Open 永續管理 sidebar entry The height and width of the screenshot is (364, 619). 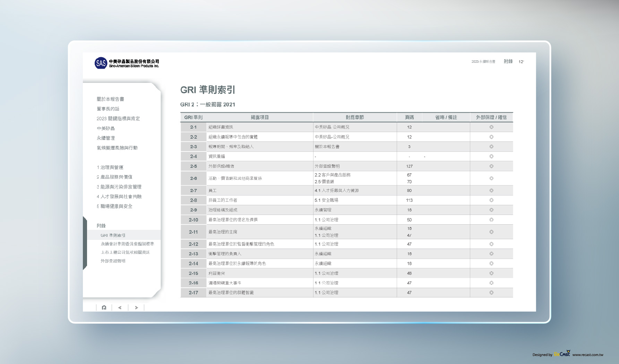(x=106, y=138)
